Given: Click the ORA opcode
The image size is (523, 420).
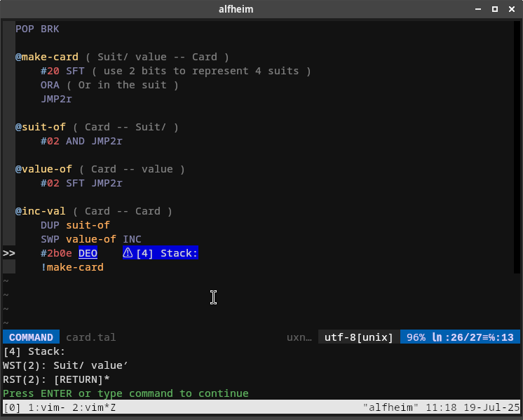Looking at the screenshot, I should click(50, 85).
